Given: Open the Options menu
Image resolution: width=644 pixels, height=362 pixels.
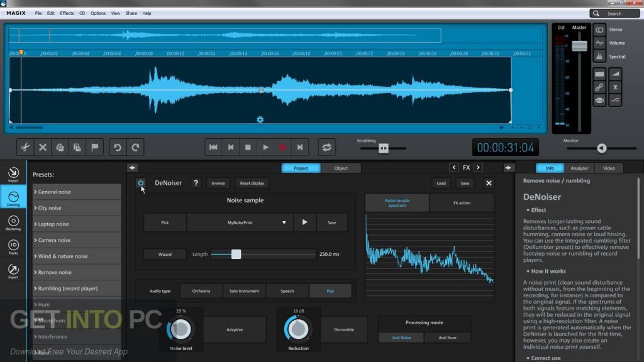Looking at the screenshot, I should pos(97,13).
